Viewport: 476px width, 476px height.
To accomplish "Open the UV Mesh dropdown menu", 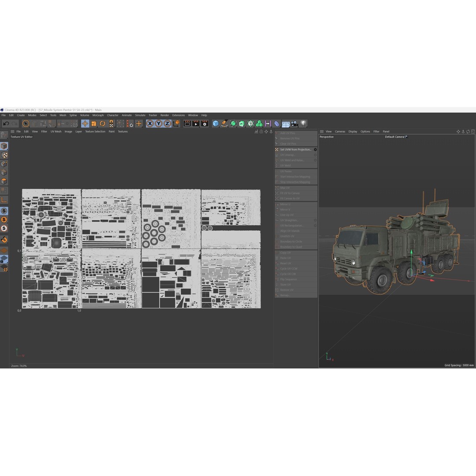I will [x=56, y=131].
